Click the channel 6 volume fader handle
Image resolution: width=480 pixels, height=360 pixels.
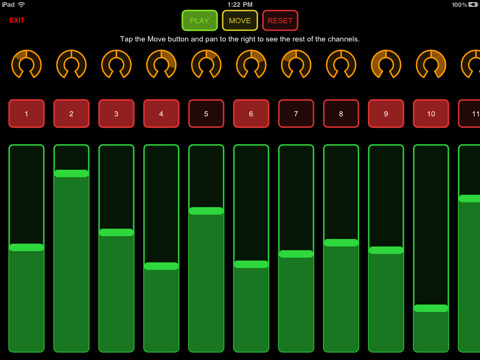(251, 264)
